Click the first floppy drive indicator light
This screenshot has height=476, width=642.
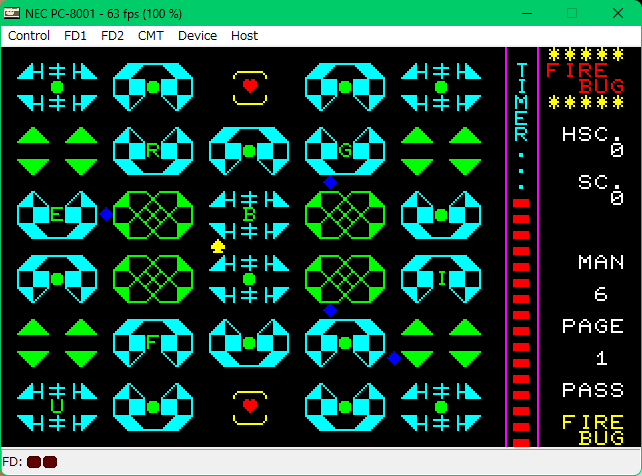tap(34, 462)
